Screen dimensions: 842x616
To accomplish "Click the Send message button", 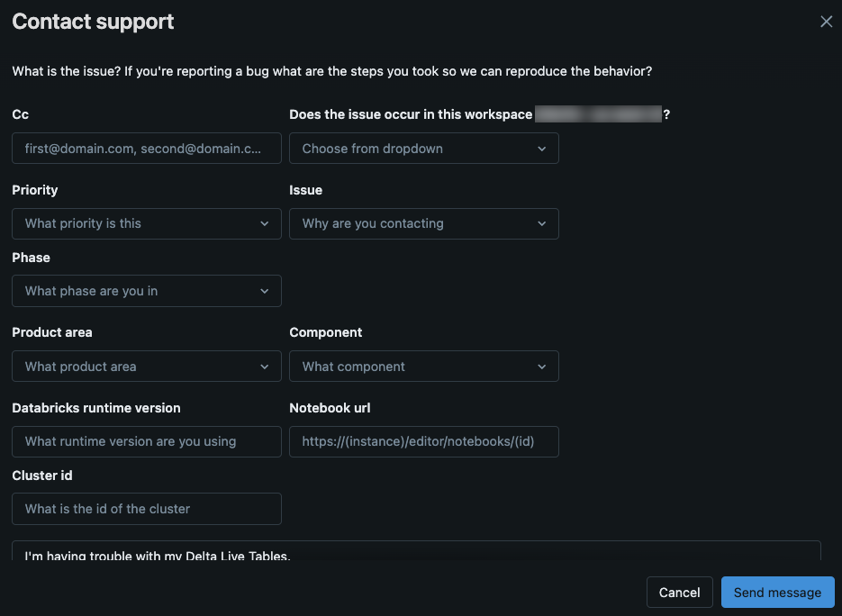I will click(x=777, y=593).
